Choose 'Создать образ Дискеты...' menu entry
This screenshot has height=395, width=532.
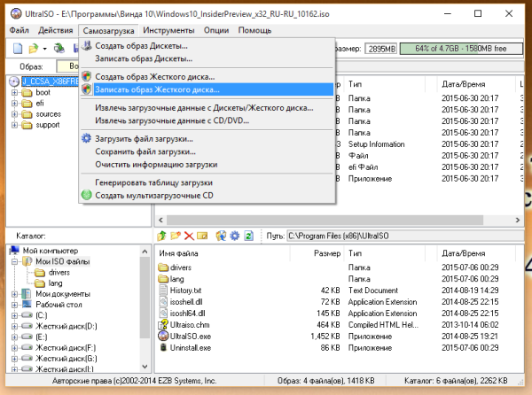207,45
